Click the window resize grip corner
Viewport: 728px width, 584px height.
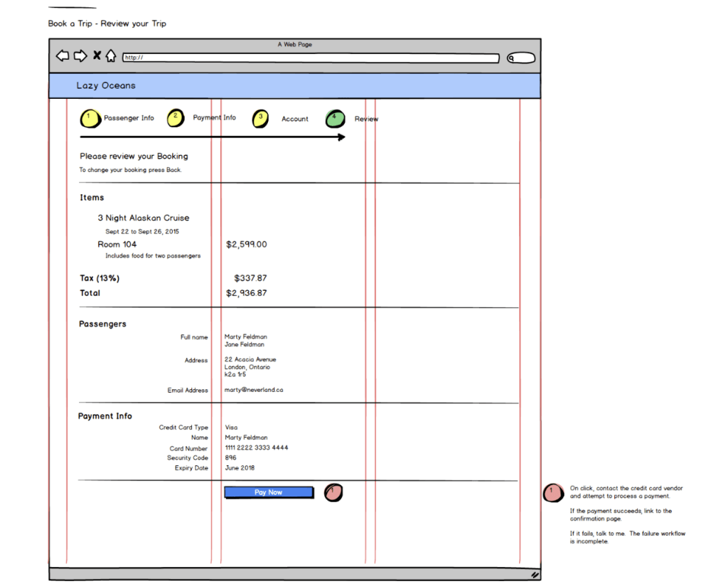point(535,573)
